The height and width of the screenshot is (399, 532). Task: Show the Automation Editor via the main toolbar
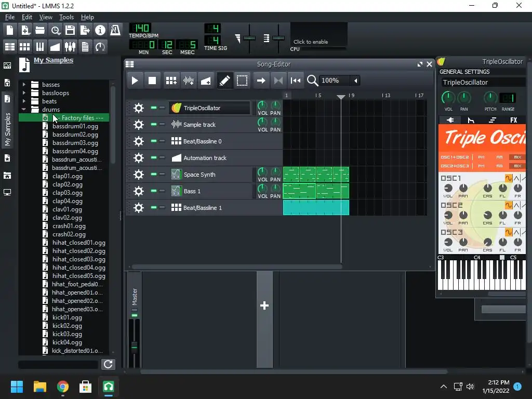(55, 46)
